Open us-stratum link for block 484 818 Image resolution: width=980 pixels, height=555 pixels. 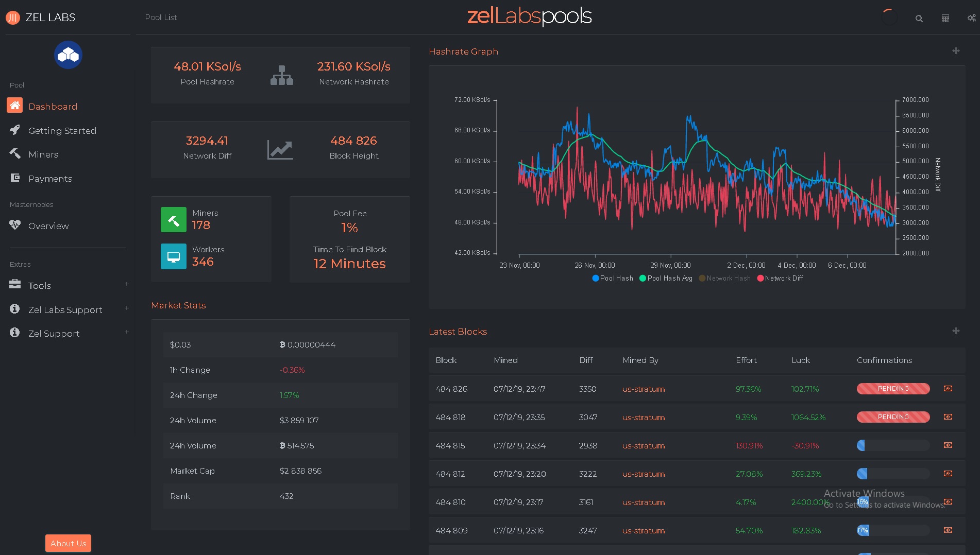tap(643, 418)
